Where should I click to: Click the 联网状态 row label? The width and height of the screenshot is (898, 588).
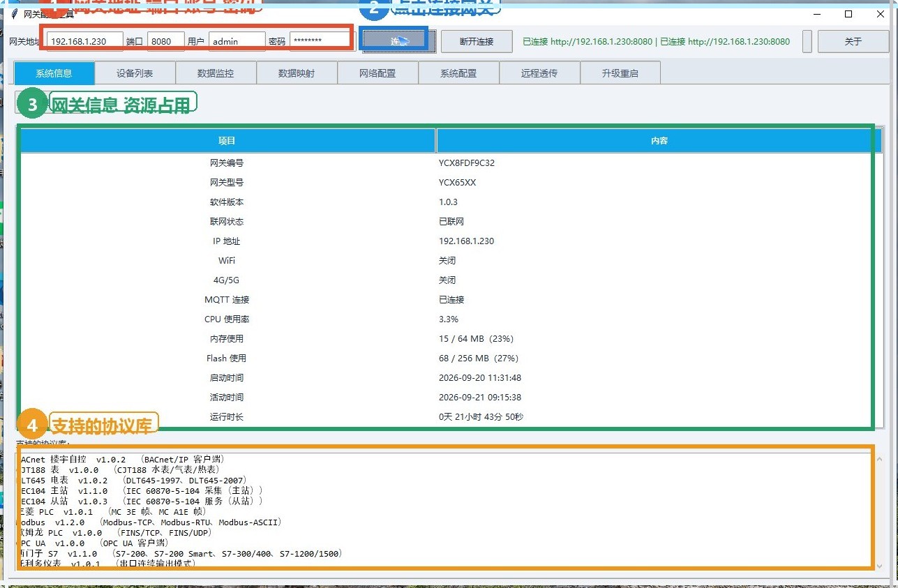(x=227, y=221)
